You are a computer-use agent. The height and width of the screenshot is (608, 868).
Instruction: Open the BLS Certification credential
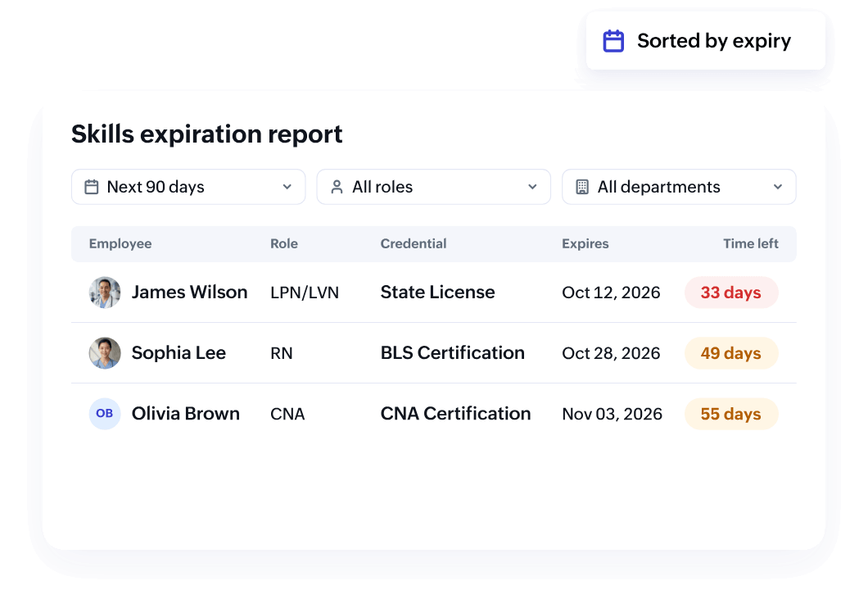pyautogui.click(x=452, y=353)
